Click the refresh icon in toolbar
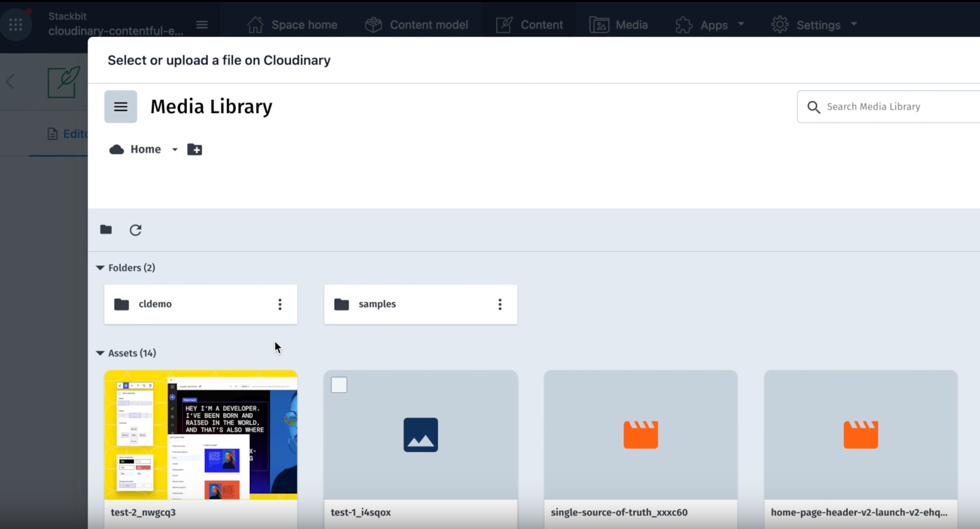This screenshot has height=529, width=980. pyautogui.click(x=135, y=230)
